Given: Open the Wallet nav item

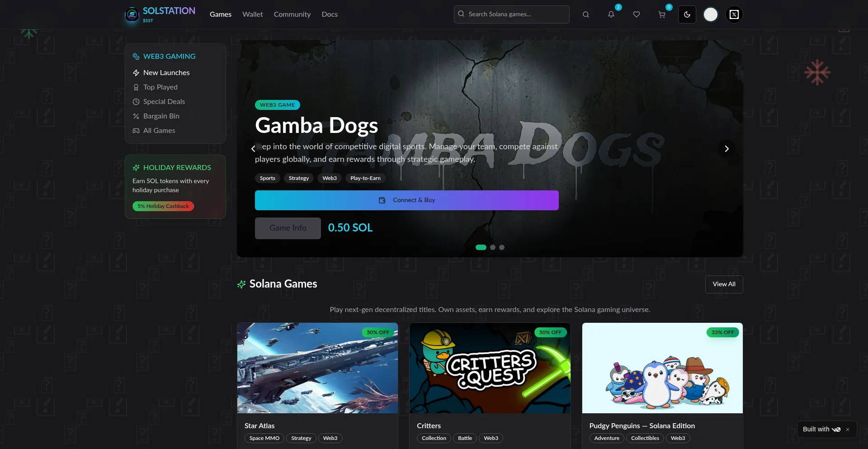Looking at the screenshot, I should tap(252, 14).
